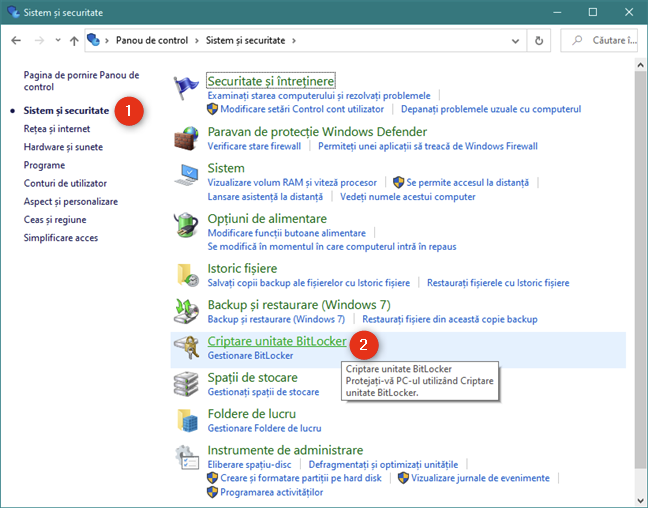The height and width of the screenshot is (508, 648).
Task: Click the Instrumente de administrare gear icon
Action: (187, 457)
